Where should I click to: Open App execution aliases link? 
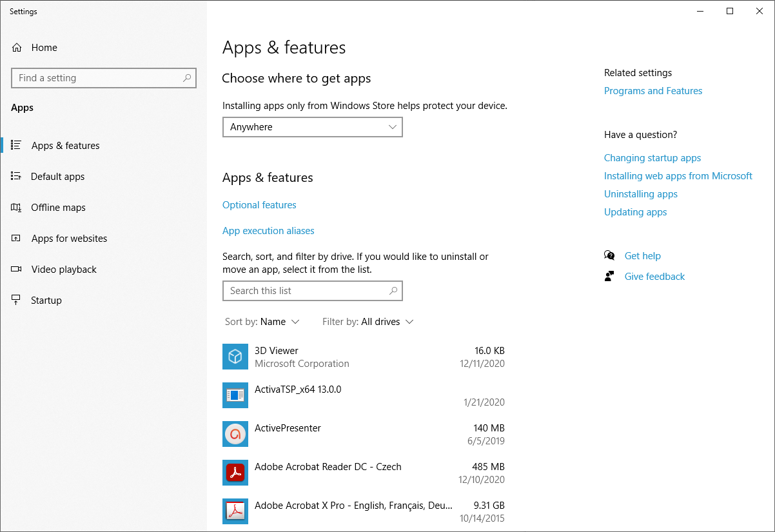(x=268, y=231)
